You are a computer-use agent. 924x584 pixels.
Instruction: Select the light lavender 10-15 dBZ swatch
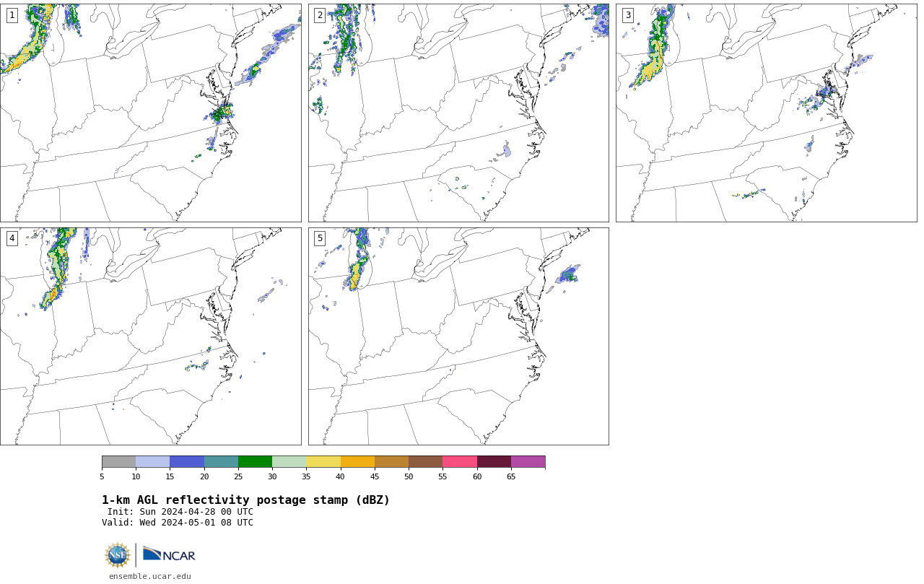[x=152, y=462]
